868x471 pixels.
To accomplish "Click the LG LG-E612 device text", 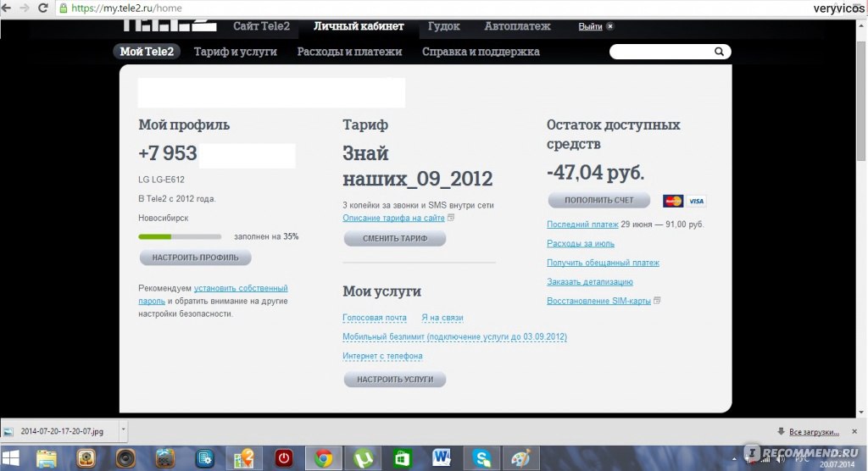I will [x=162, y=180].
